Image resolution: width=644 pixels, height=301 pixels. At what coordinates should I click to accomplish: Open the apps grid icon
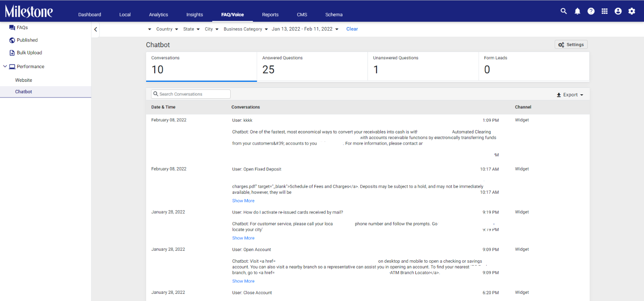click(x=605, y=11)
